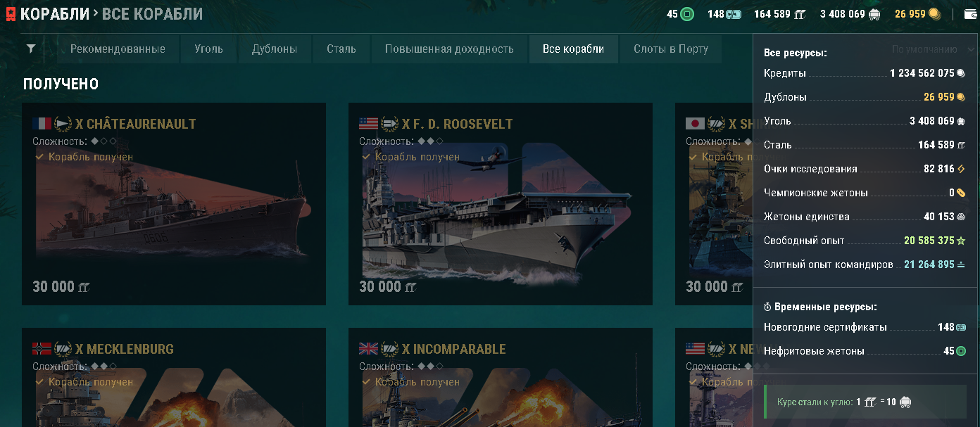This screenshot has width=980, height=427.
Task: Click the ПОЛУЧЕНО section heading
Action: coord(61,84)
